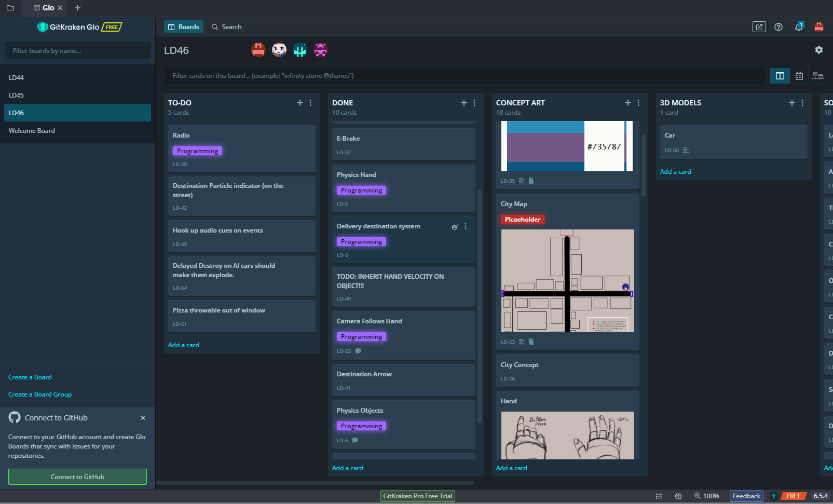Viewport: 833px width, 504px height.
Task: Open the board settings gear
Action: 818,50
